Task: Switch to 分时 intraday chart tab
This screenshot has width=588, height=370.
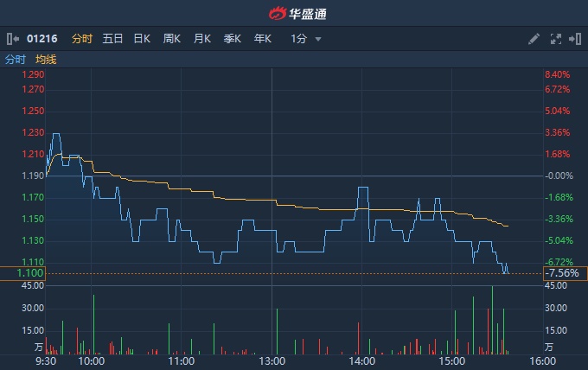Action: tap(81, 39)
